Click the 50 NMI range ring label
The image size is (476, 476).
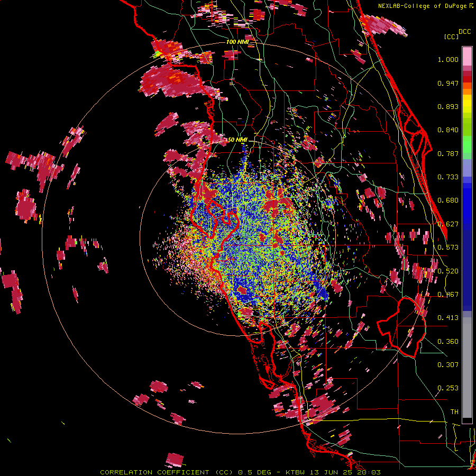coord(237,140)
